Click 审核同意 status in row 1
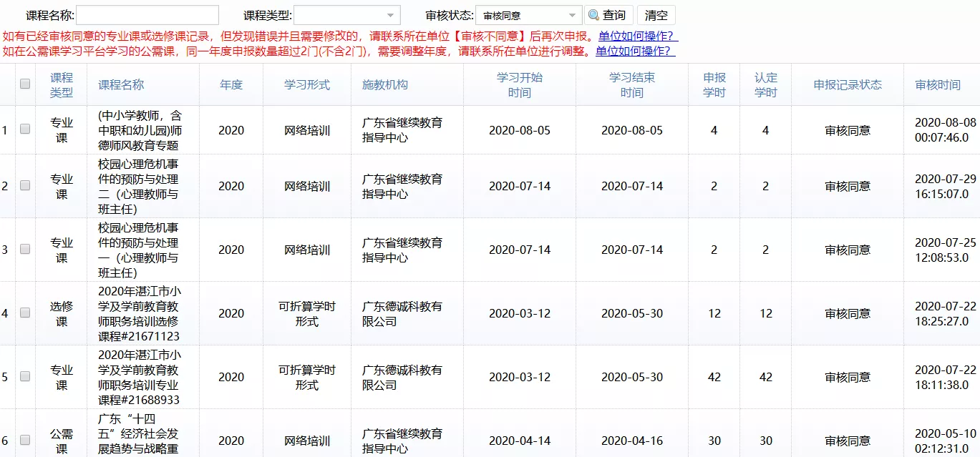 click(848, 130)
